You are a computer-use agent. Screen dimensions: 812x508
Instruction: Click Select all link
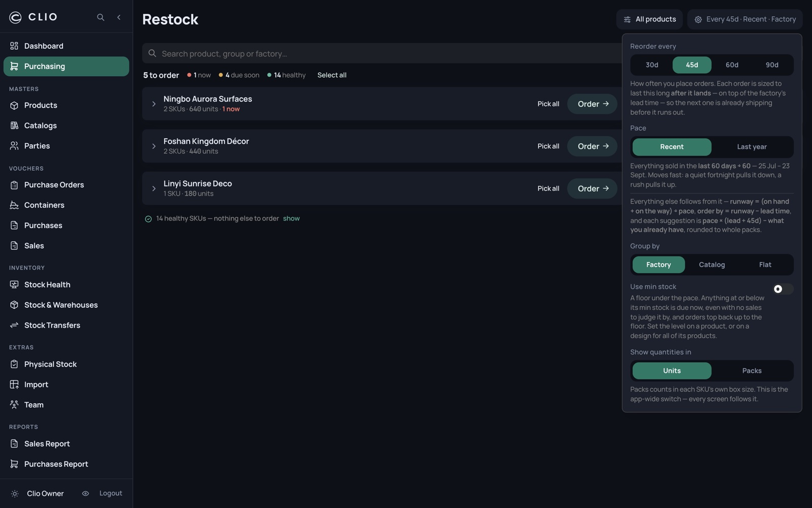pos(332,75)
